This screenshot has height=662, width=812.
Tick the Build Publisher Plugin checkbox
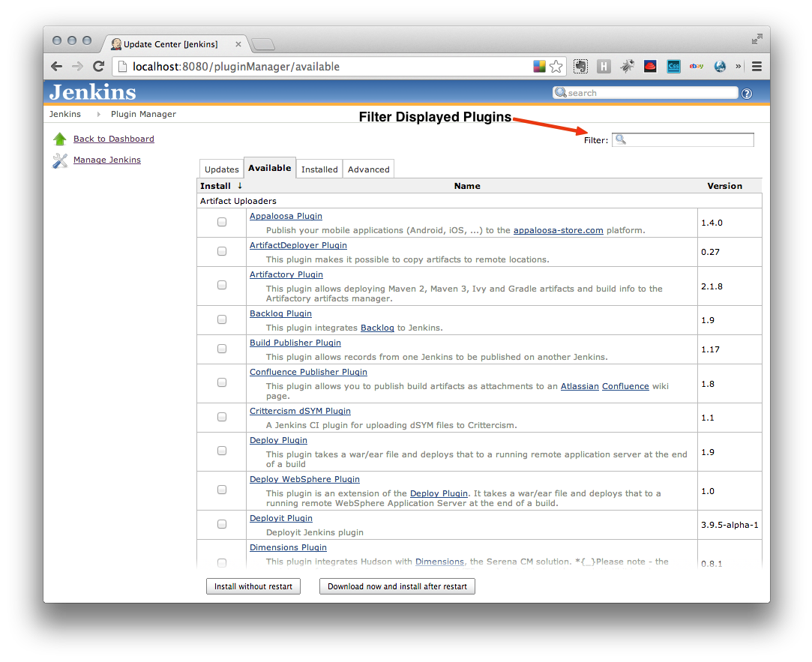[x=222, y=349]
